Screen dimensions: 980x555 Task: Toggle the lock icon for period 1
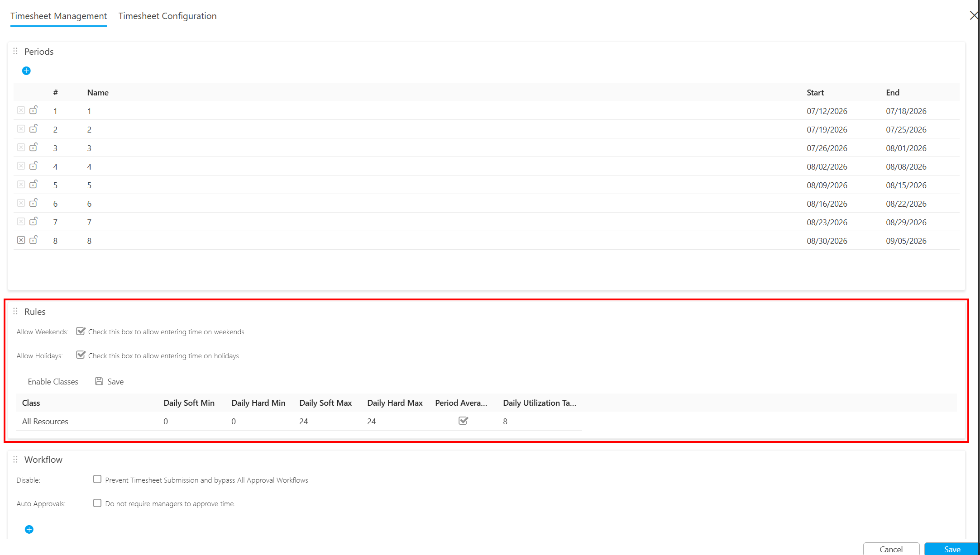(33, 110)
